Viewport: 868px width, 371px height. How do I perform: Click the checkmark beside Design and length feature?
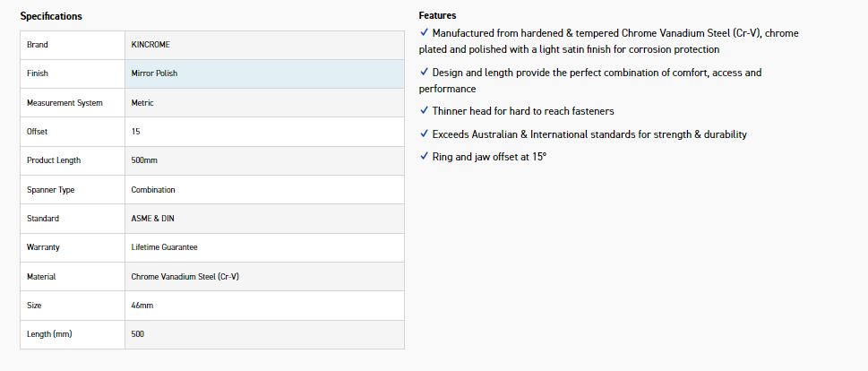tap(424, 72)
